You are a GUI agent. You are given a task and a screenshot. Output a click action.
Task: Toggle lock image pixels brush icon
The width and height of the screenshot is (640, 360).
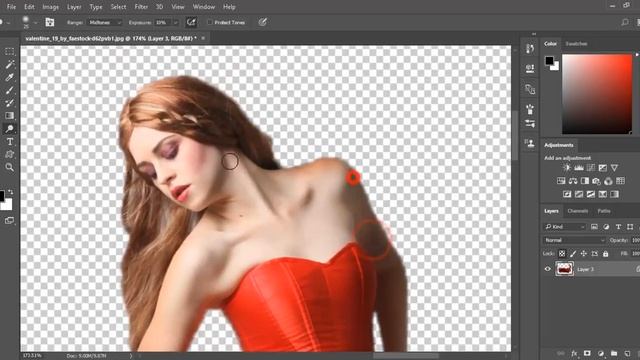click(x=573, y=253)
